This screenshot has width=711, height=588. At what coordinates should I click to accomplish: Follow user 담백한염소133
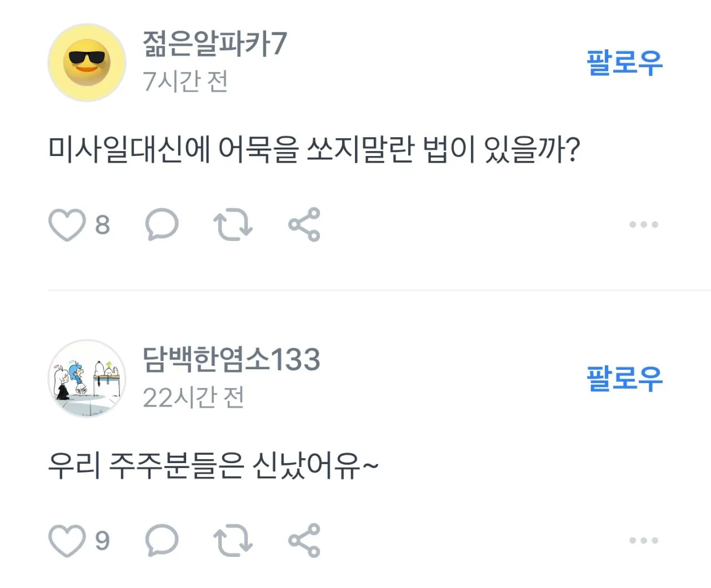coord(624,378)
